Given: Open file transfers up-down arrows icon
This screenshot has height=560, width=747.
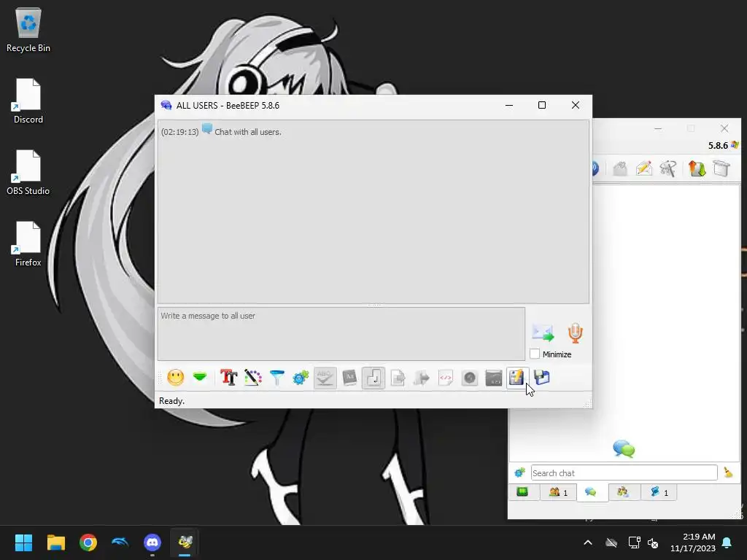Looking at the screenshot, I should point(697,168).
